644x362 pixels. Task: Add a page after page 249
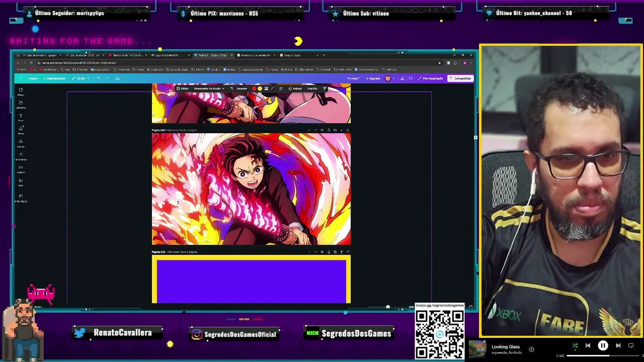(348, 252)
